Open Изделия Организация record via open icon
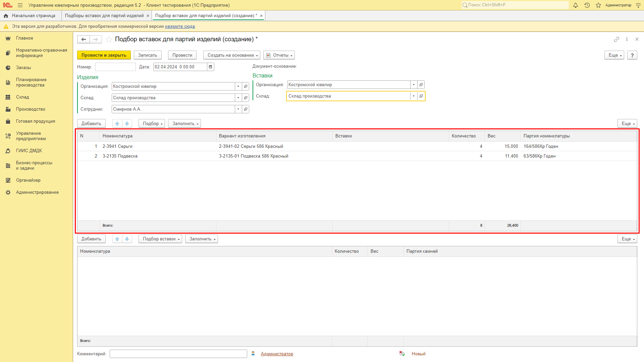644x362 pixels. (x=246, y=86)
